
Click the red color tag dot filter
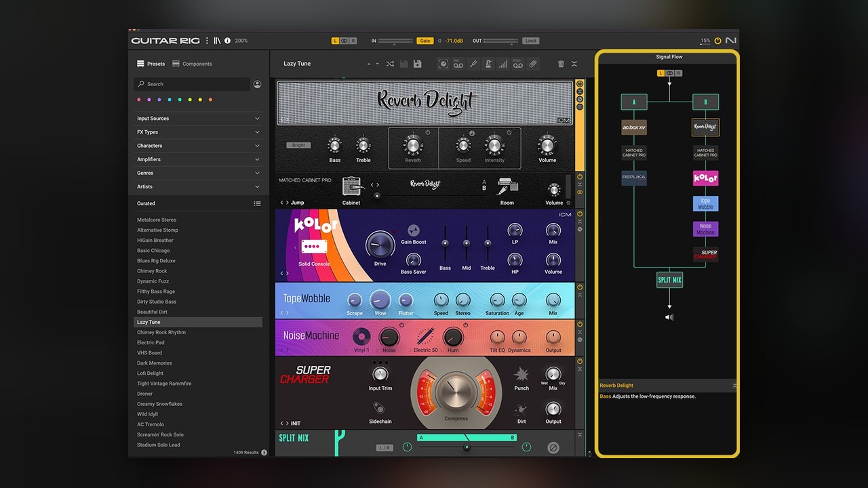click(x=139, y=100)
